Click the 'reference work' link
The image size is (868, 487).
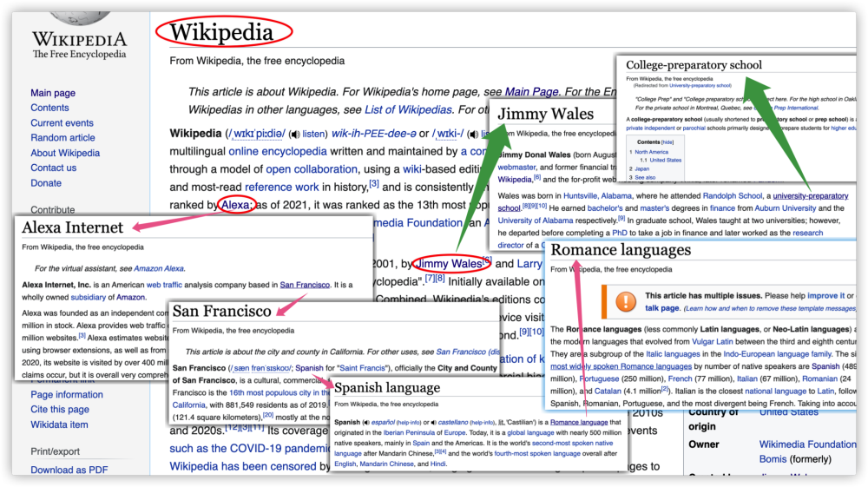point(282,187)
